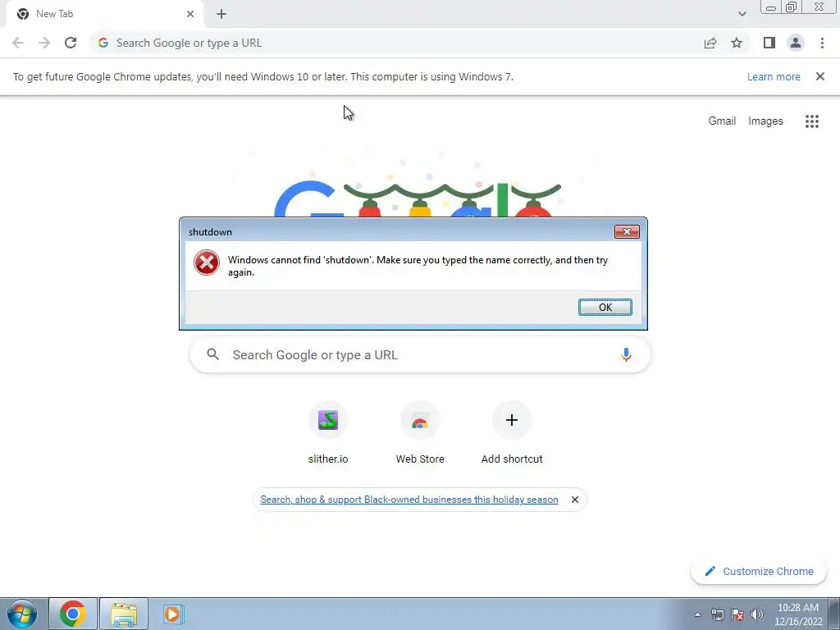This screenshot has width=840, height=630.
Task: Open Chrome three-dot menu
Action: tap(822, 43)
